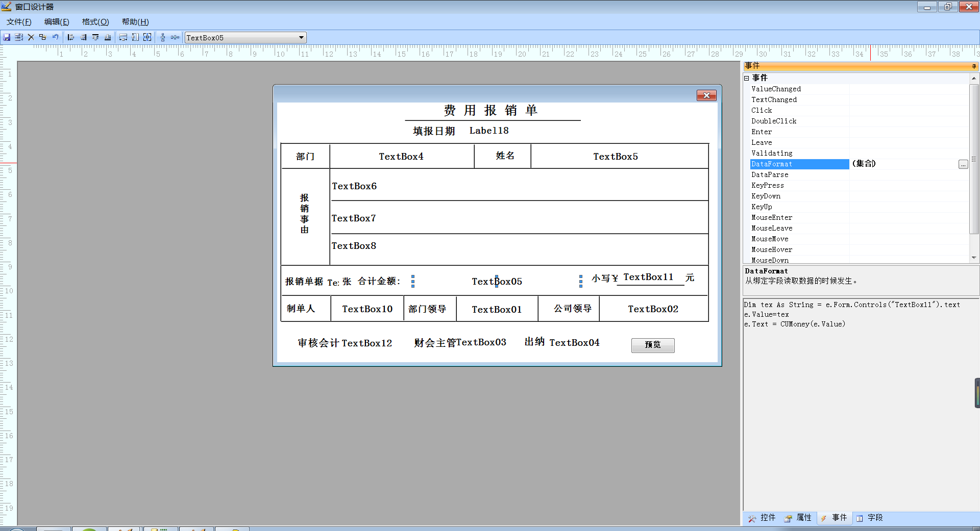Open the 编辑(E) menu

click(x=57, y=22)
